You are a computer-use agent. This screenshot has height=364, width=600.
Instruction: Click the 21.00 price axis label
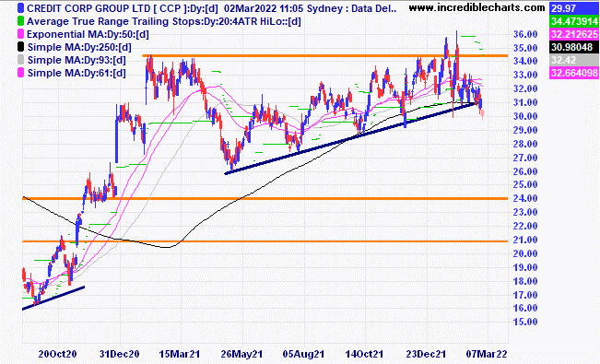525,240
